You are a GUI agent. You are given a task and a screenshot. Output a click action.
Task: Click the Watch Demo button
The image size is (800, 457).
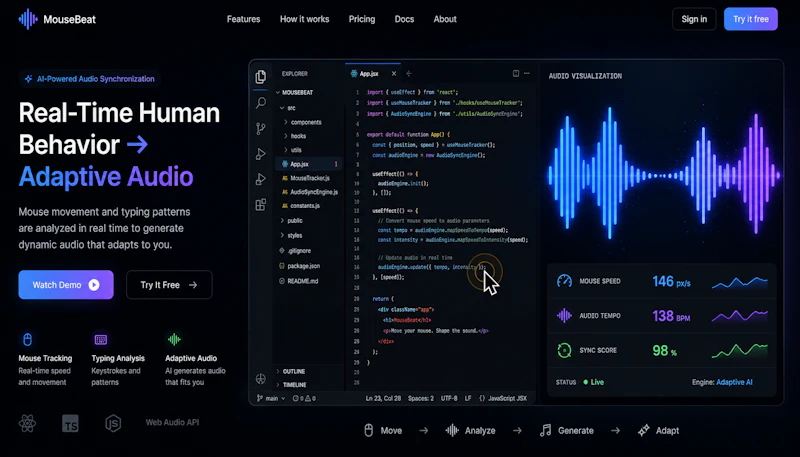pyautogui.click(x=66, y=285)
